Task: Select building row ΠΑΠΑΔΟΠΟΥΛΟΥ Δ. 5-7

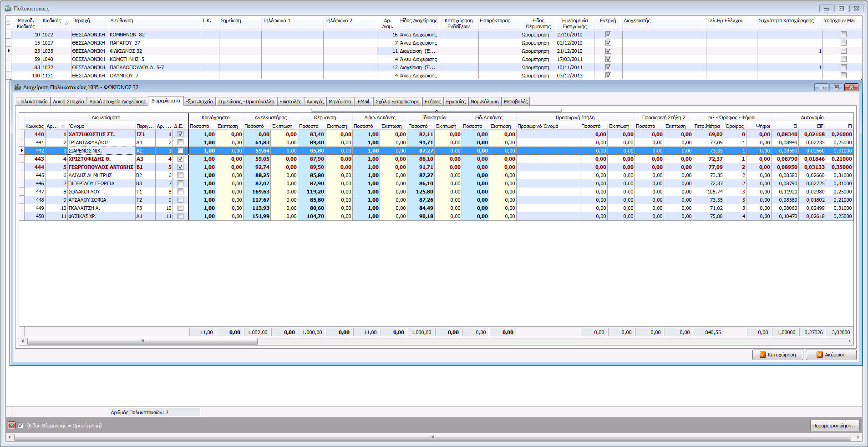Action: tap(434, 67)
